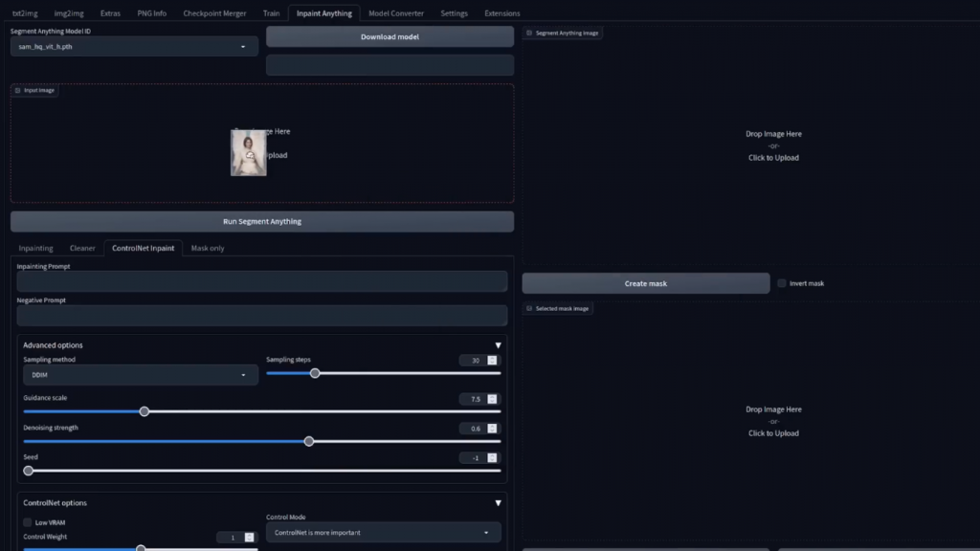
Task: Click the Selected mask image panel icon
Action: coord(529,309)
